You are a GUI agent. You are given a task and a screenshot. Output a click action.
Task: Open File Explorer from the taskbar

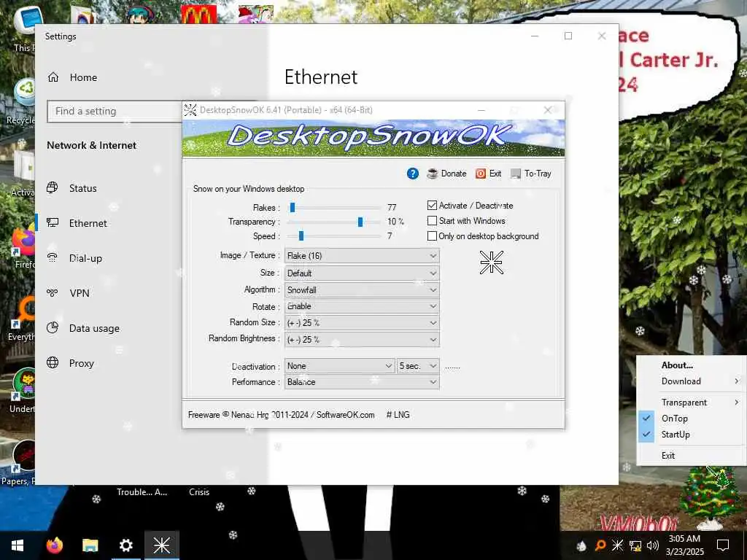point(90,545)
